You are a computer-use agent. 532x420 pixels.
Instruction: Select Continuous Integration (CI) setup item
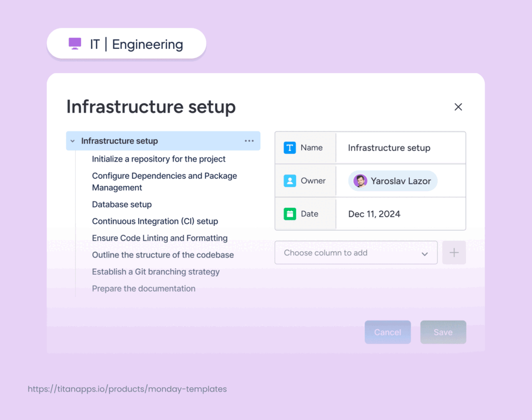(155, 221)
